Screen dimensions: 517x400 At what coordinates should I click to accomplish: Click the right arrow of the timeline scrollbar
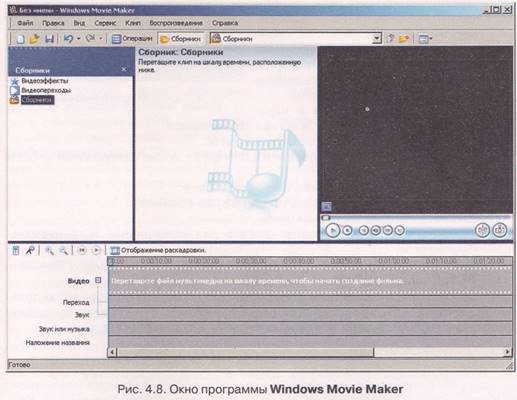tap(508, 352)
